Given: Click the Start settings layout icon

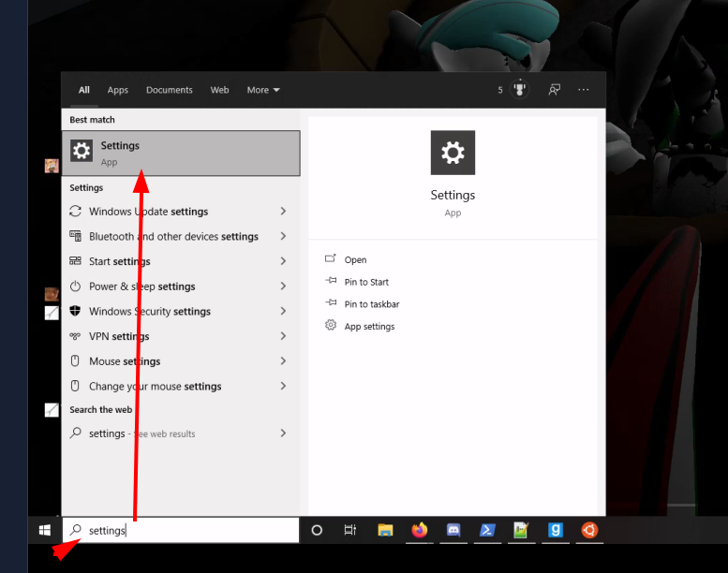Looking at the screenshot, I should coord(75,260).
